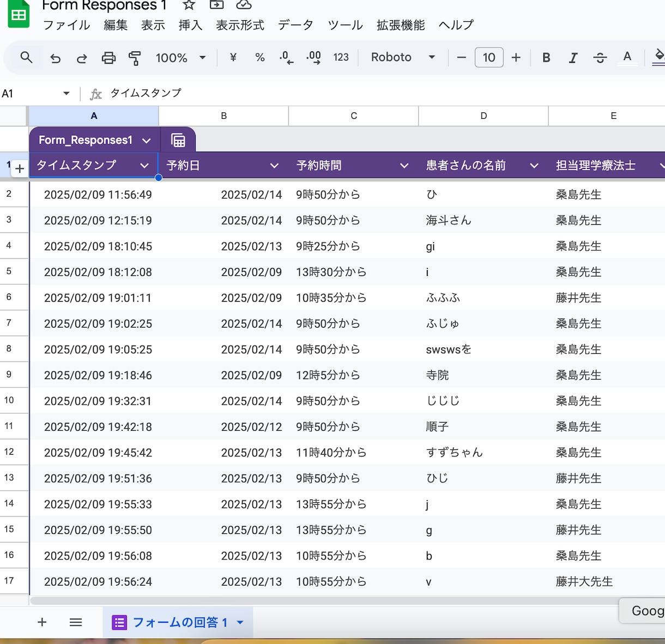Open the search menus magnifier tool
Image resolution: width=665 pixels, height=644 pixels.
click(x=26, y=57)
